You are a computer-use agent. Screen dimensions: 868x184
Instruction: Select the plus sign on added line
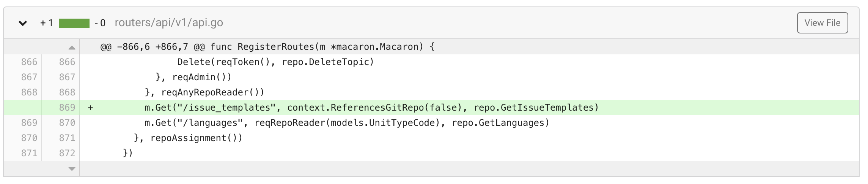click(90, 108)
